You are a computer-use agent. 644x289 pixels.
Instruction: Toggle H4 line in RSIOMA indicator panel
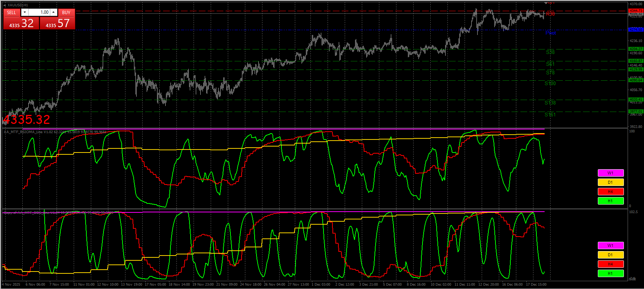(610, 192)
